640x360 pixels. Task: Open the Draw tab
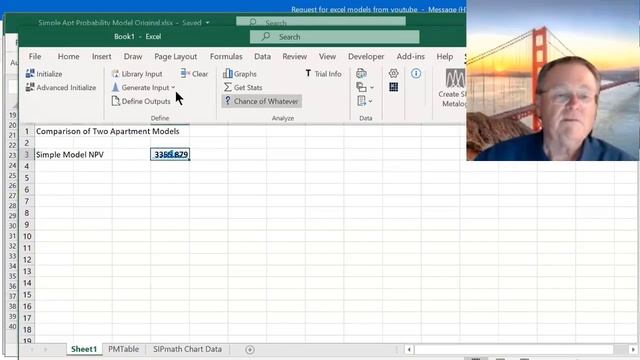tap(133, 56)
